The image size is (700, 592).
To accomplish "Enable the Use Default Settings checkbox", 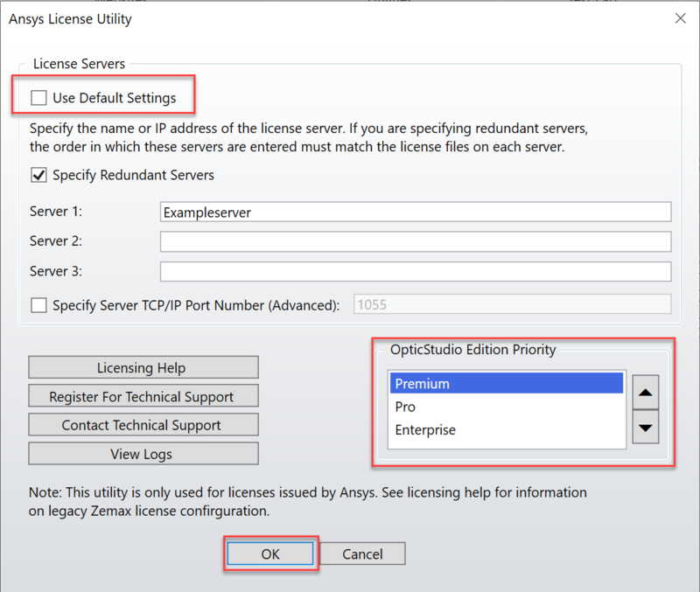I will point(38,98).
